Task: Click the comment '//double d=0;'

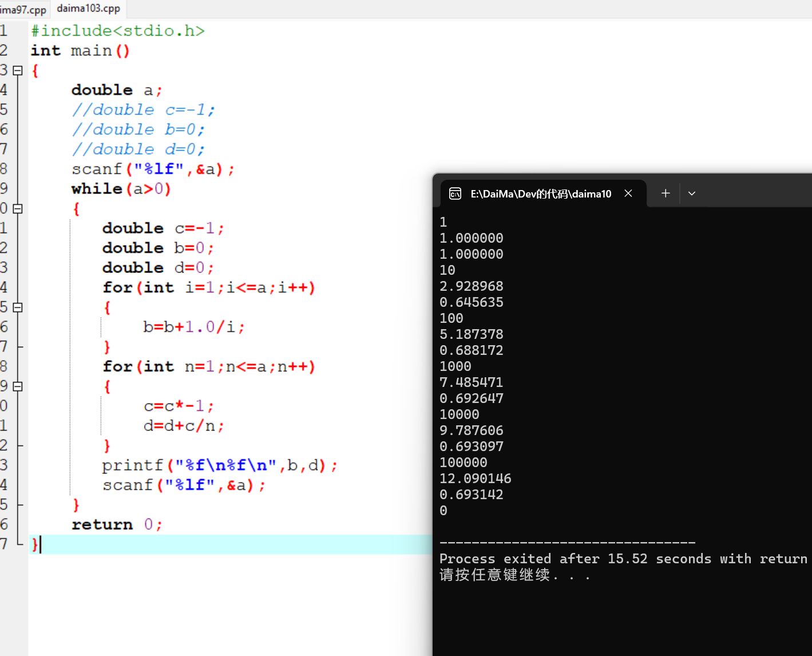Action: click(x=138, y=149)
